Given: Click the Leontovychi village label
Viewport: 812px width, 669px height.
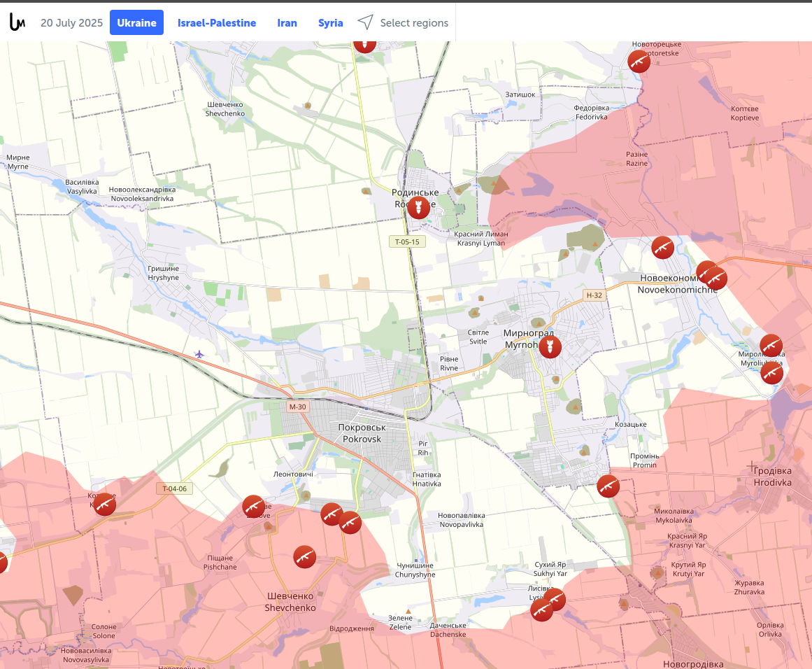Looking at the screenshot, I should pyautogui.click(x=293, y=474).
